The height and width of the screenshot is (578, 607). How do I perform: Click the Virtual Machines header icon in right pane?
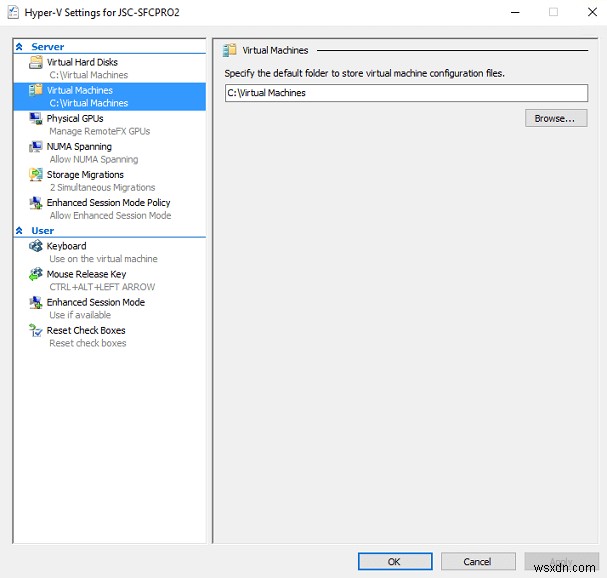coord(229,50)
